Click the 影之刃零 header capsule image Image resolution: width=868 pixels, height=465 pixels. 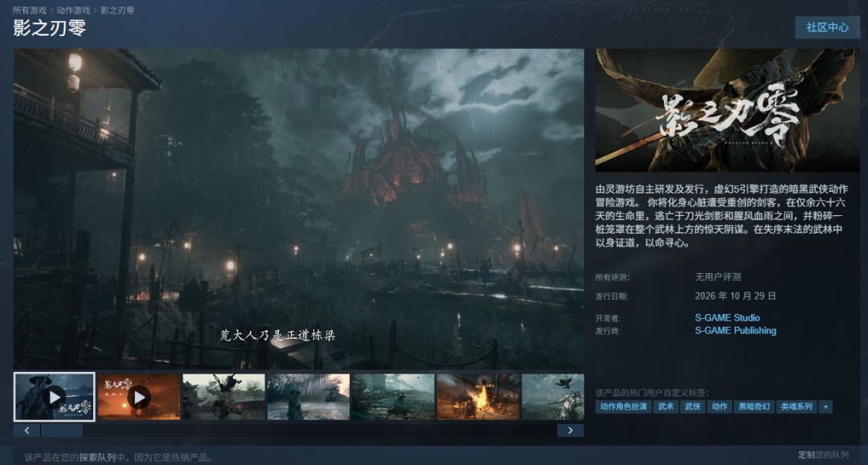(727, 110)
